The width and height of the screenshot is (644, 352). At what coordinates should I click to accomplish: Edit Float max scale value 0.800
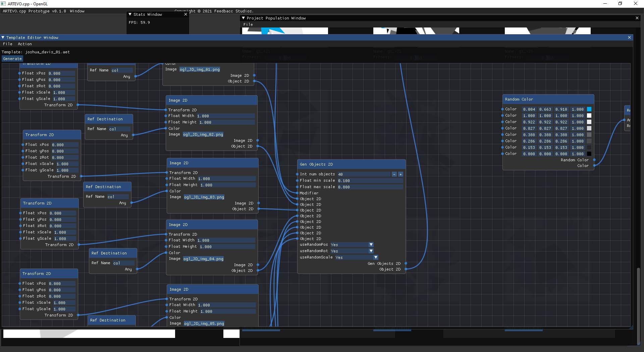point(370,187)
